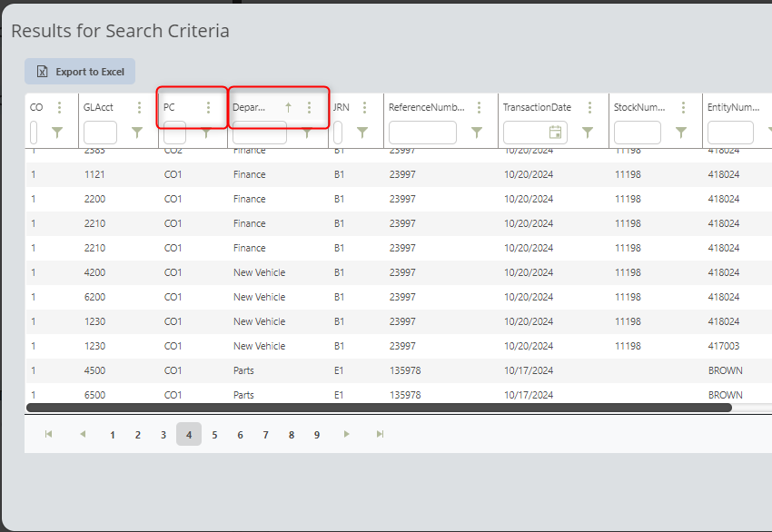
Task: Select the current page 4
Action: [x=189, y=434]
